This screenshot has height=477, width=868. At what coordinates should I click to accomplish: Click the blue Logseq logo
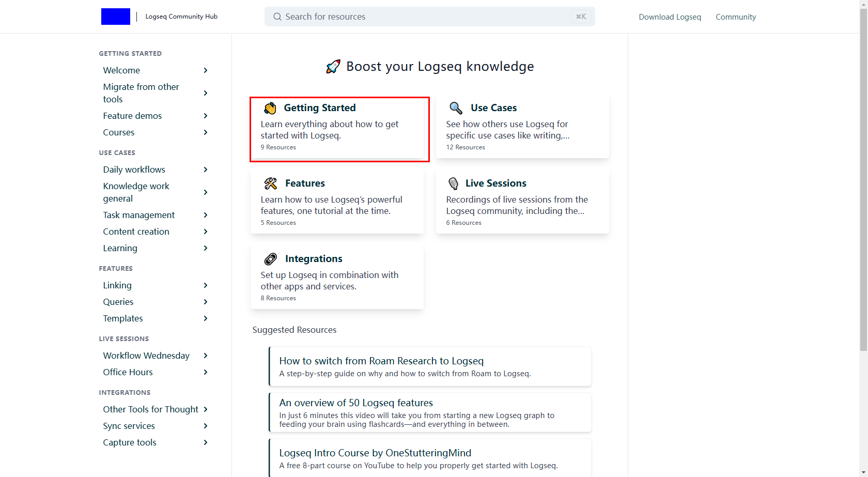coord(115,17)
